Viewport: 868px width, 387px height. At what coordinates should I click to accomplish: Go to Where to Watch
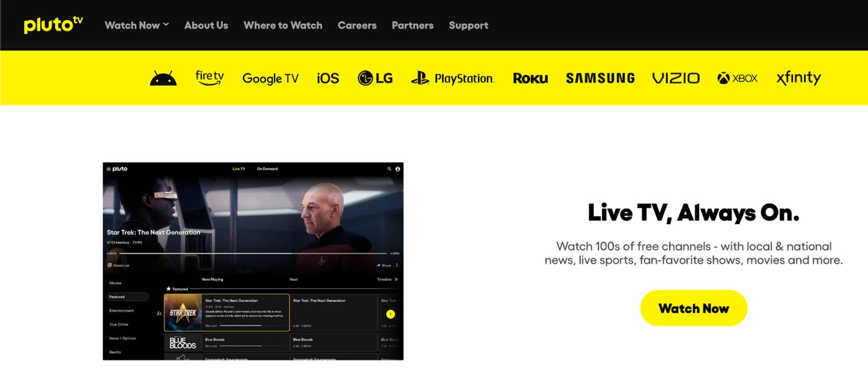coord(283,26)
